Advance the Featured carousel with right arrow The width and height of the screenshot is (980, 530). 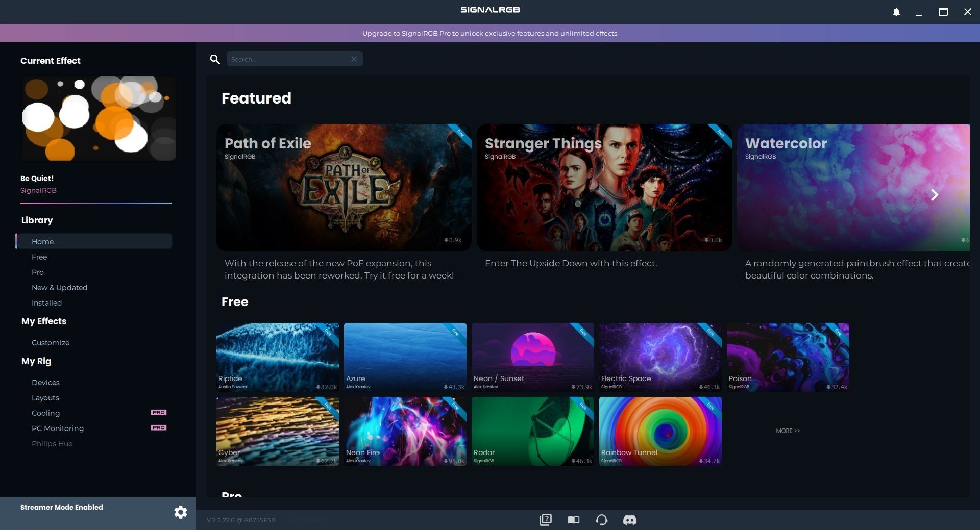pyautogui.click(x=935, y=195)
